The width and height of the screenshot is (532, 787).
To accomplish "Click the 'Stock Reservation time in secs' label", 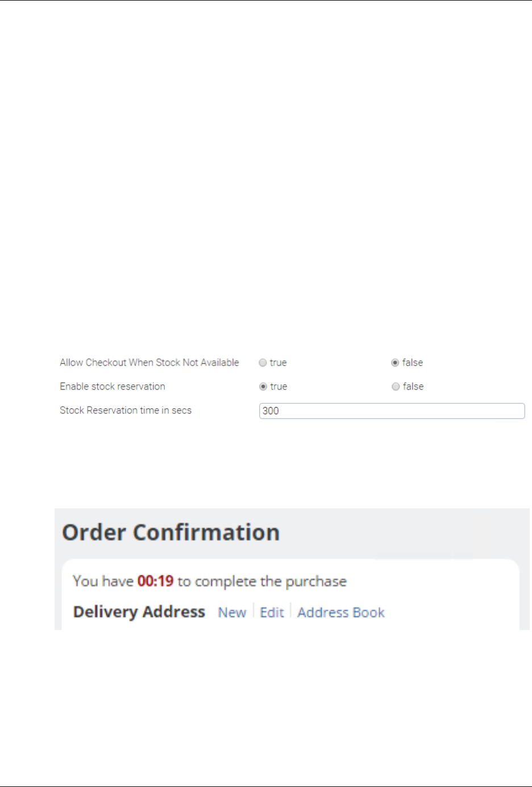I will (126, 411).
